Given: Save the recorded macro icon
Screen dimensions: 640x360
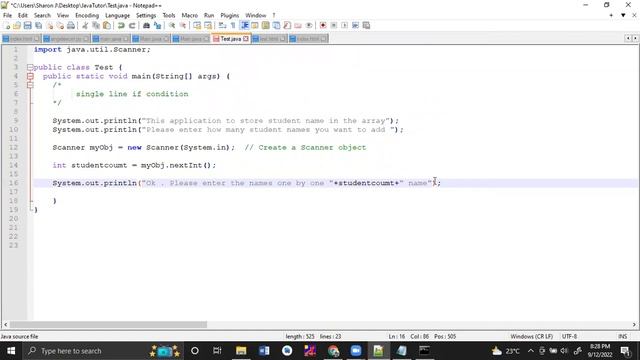Looking at the screenshot, I should pyautogui.click(x=366, y=25).
